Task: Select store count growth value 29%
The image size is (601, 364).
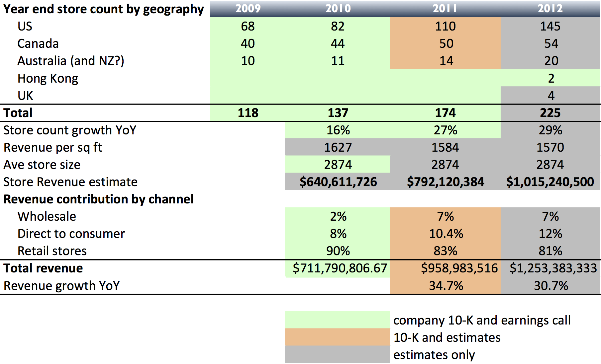Action: click(551, 130)
